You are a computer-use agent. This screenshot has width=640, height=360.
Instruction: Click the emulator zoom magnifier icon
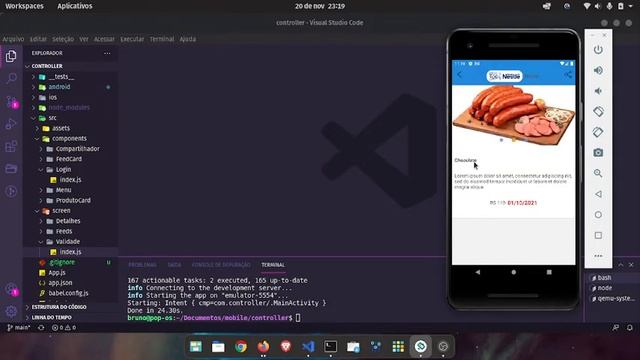click(x=598, y=173)
